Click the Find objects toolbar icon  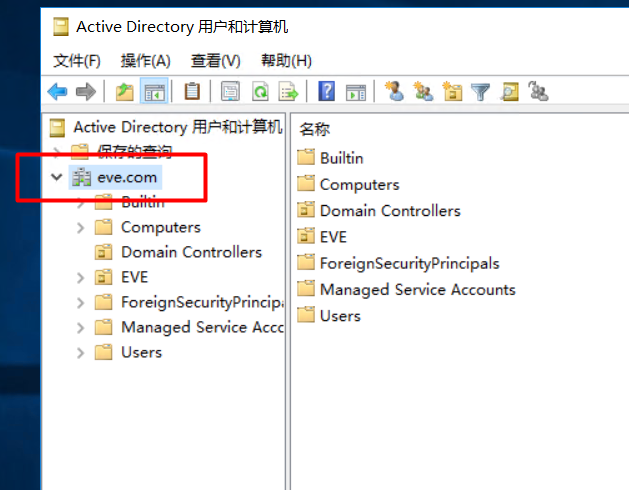[510, 91]
